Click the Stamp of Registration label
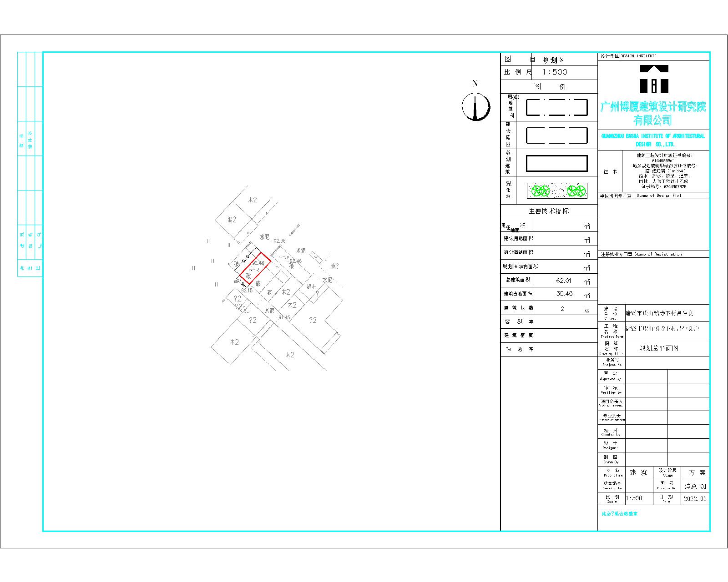The height and width of the screenshot is (582, 728). (x=658, y=255)
